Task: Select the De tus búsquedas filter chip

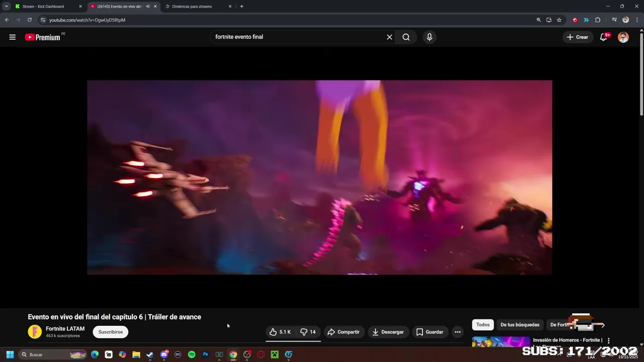Action: [520, 325]
